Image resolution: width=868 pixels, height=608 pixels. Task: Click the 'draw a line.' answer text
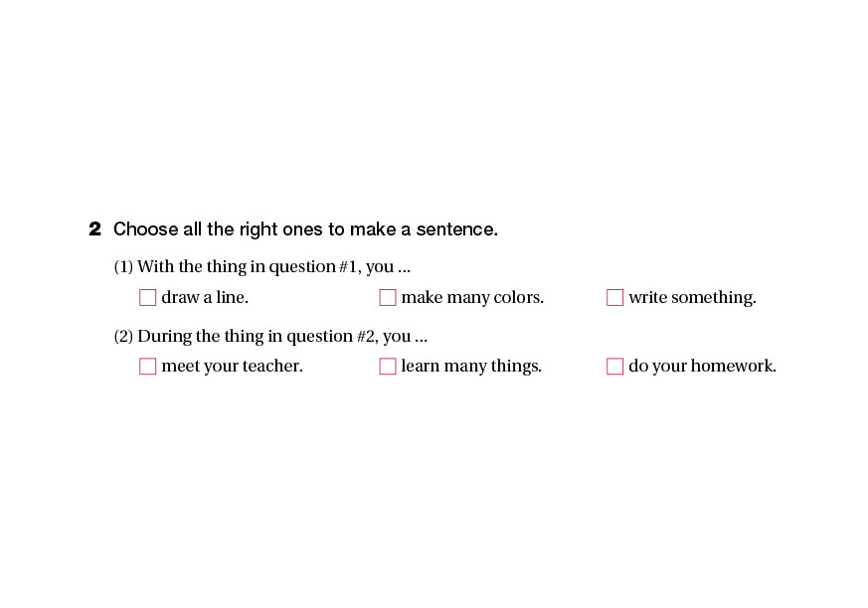coord(205,297)
